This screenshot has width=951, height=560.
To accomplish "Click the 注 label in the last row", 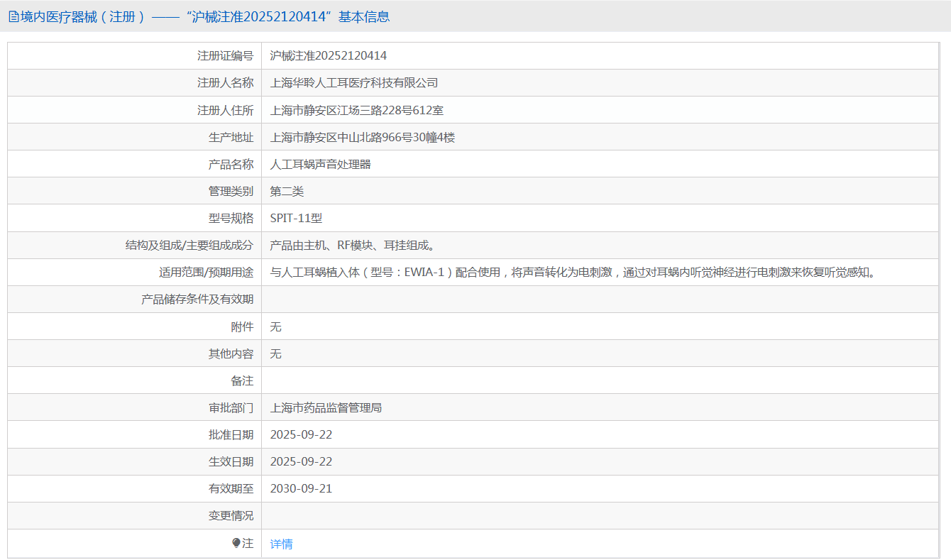I will (248, 543).
